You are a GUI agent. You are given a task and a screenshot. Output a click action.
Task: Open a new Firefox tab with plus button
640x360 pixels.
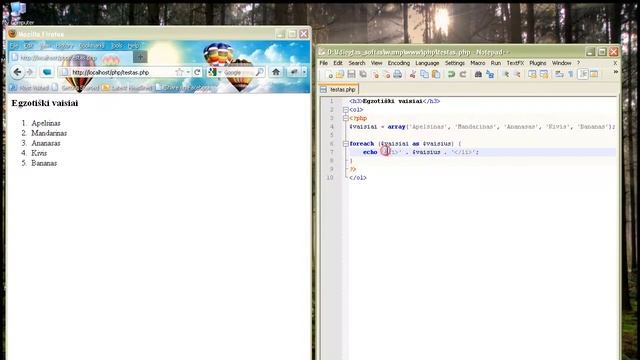point(140,57)
